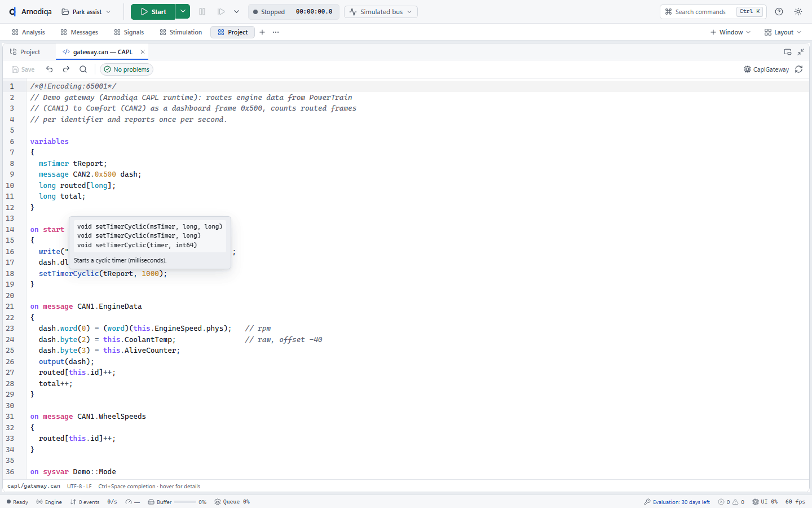Click the CaplGateway node button
The width and height of the screenshot is (812, 508).
[x=766, y=69]
